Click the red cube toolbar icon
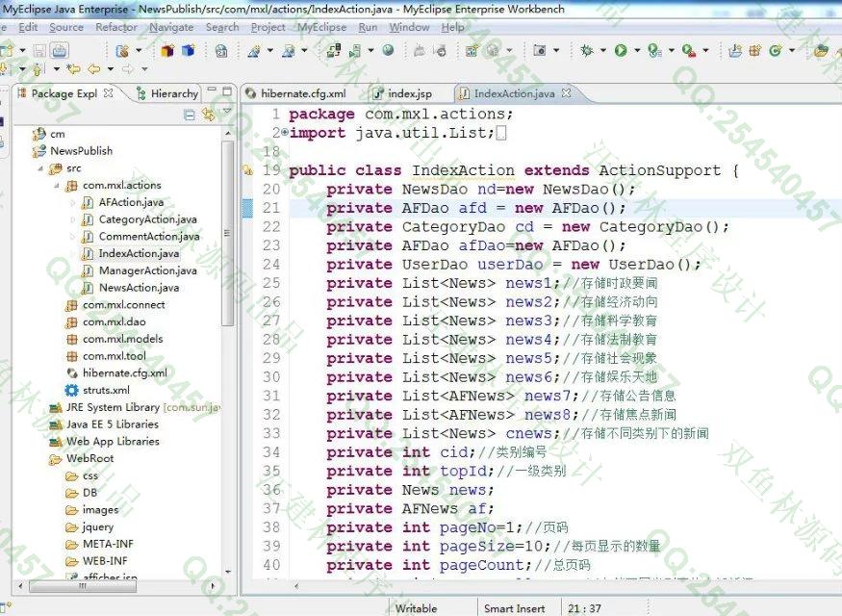 tap(167, 51)
